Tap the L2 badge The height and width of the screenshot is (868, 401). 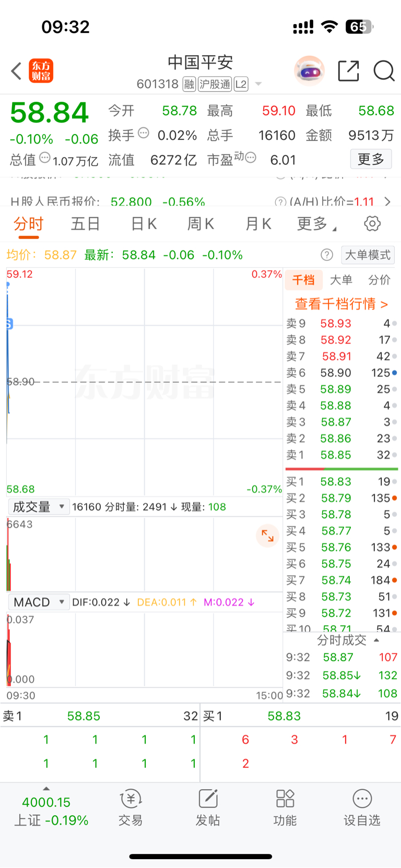(x=241, y=84)
